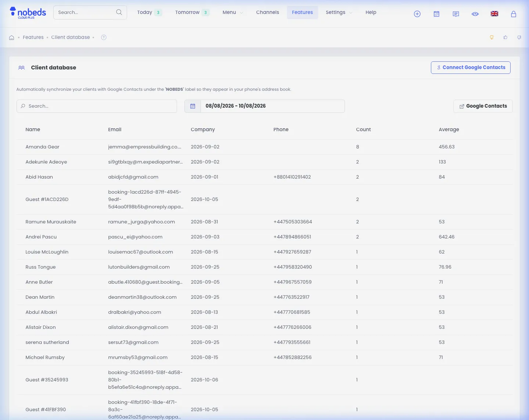Select Adekunle Adeoye client name
529x420 pixels.
(x=46, y=162)
